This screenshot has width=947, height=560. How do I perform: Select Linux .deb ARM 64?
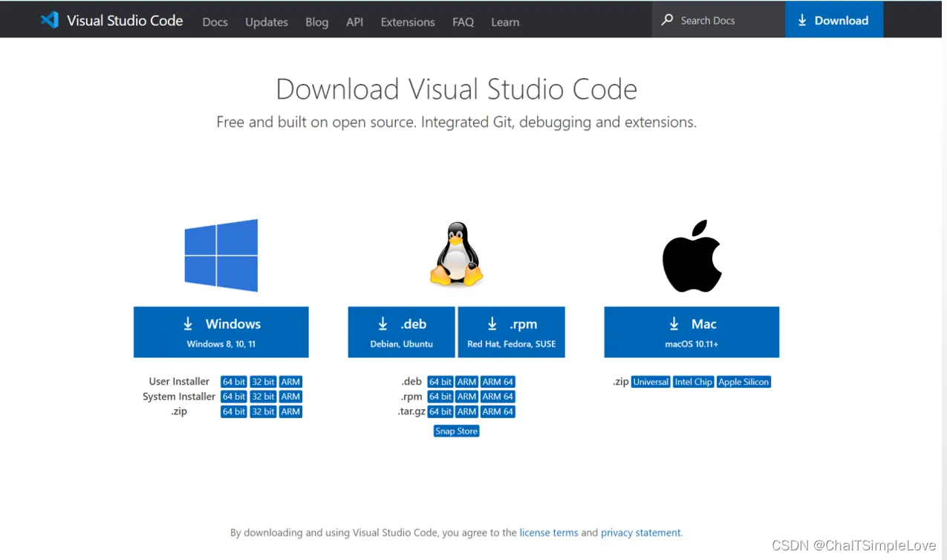point(498,382)
